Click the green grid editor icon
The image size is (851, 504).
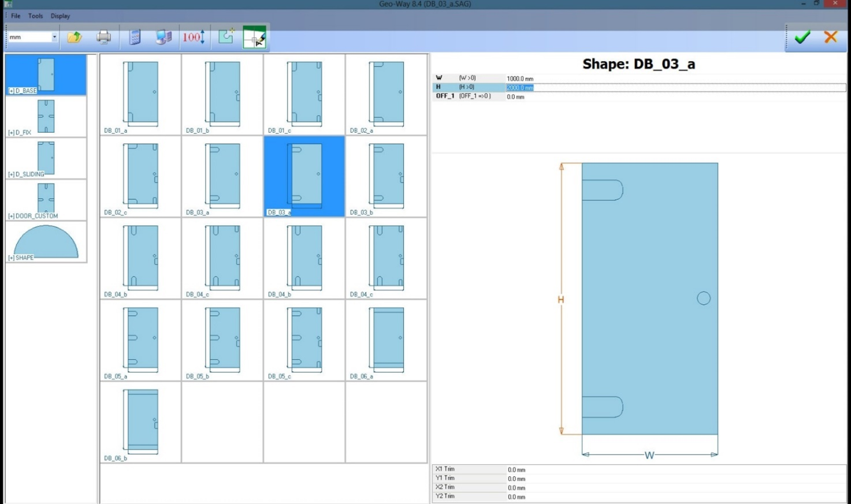coord(255,38)
